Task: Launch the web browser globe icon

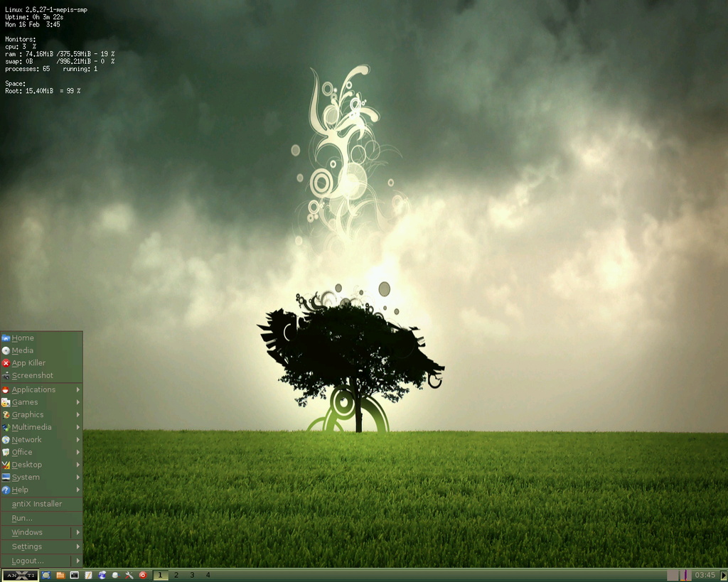Action: (x=102, y=574)
